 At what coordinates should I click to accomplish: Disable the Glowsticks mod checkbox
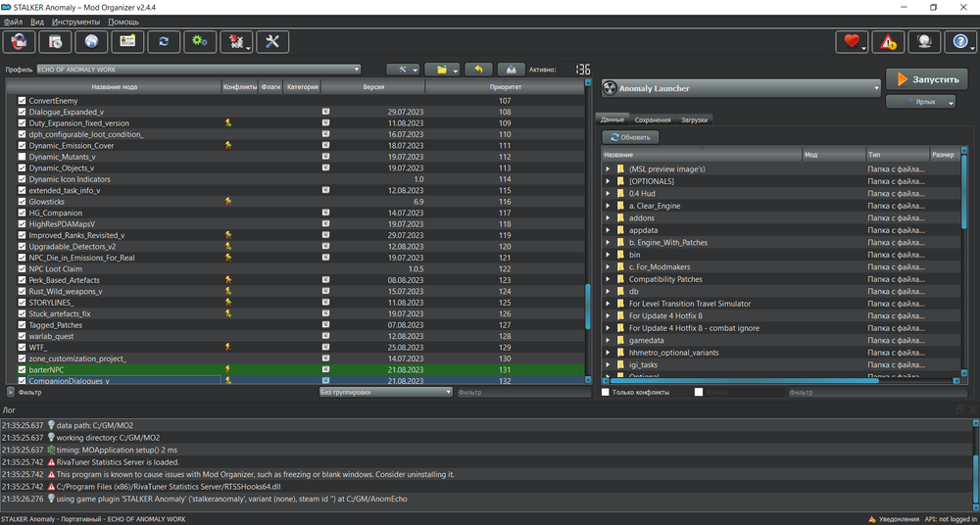[x=23, y=202]
